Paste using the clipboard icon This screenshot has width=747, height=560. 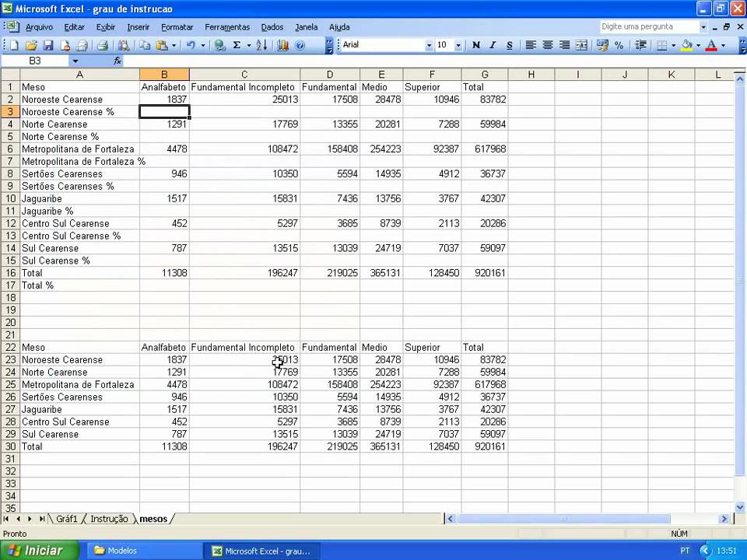click(x=162, y=45)
